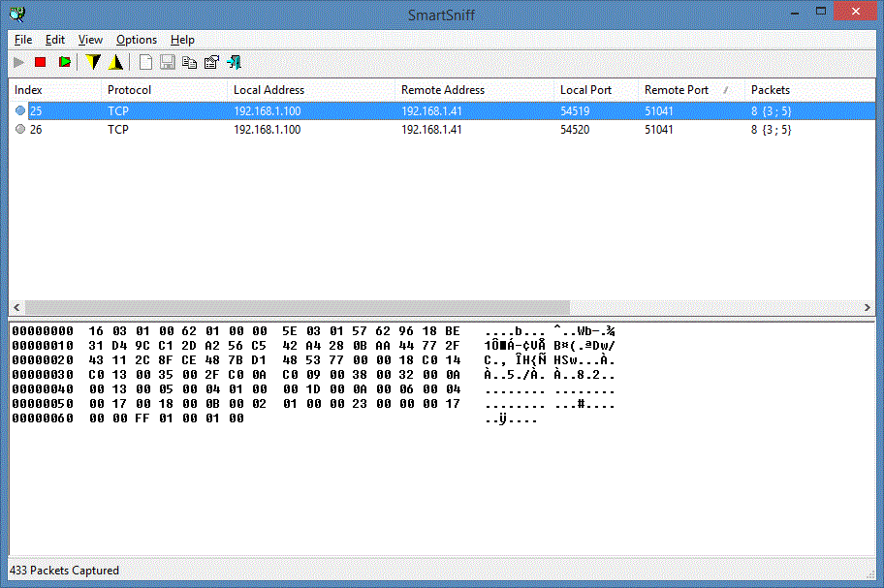Click the display filter up-triangle icon
This screenshot has height=588, width=884.
point(115,62)
